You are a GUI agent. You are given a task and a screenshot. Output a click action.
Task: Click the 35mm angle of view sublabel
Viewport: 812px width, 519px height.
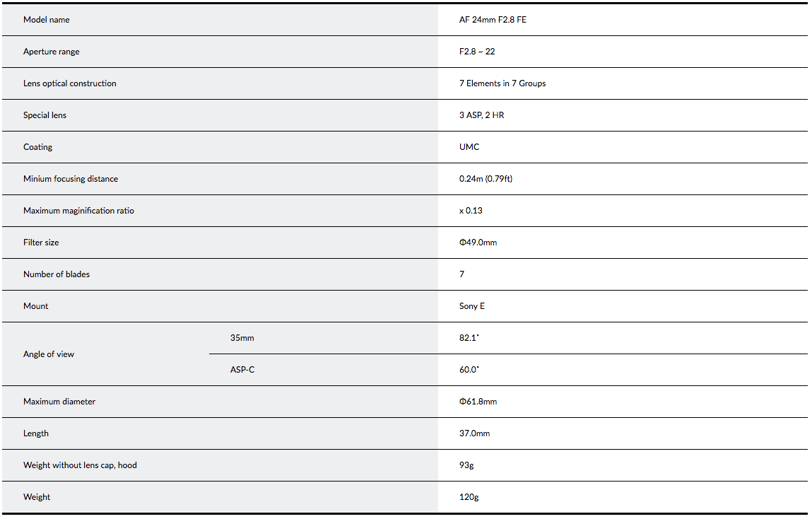tap(242, 338)
